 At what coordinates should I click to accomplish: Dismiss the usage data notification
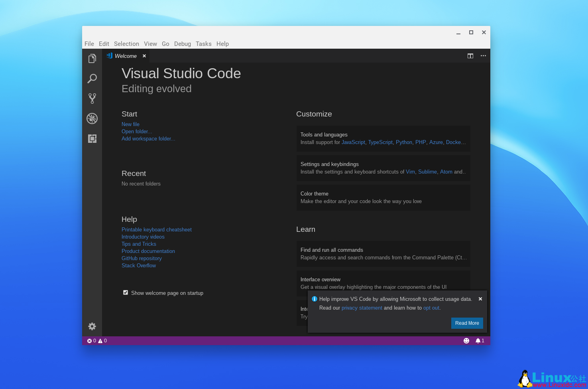(480, 299)
